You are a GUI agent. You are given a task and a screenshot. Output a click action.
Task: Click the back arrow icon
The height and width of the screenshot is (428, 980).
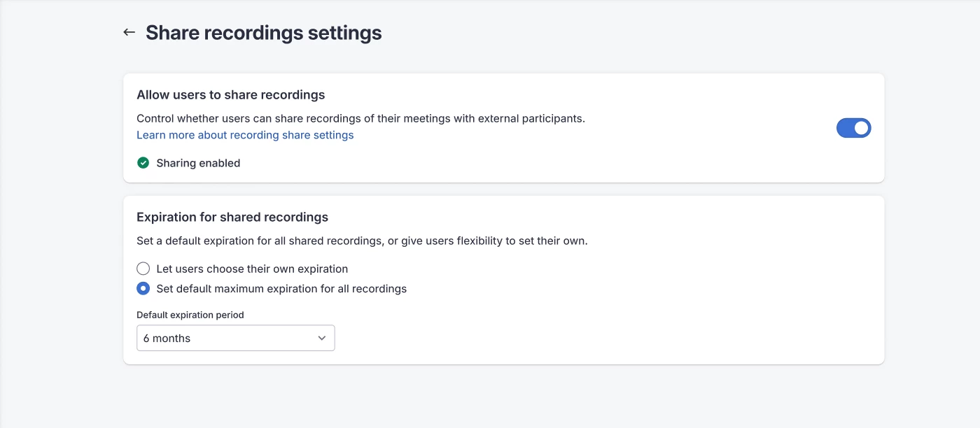coord(129,32)
